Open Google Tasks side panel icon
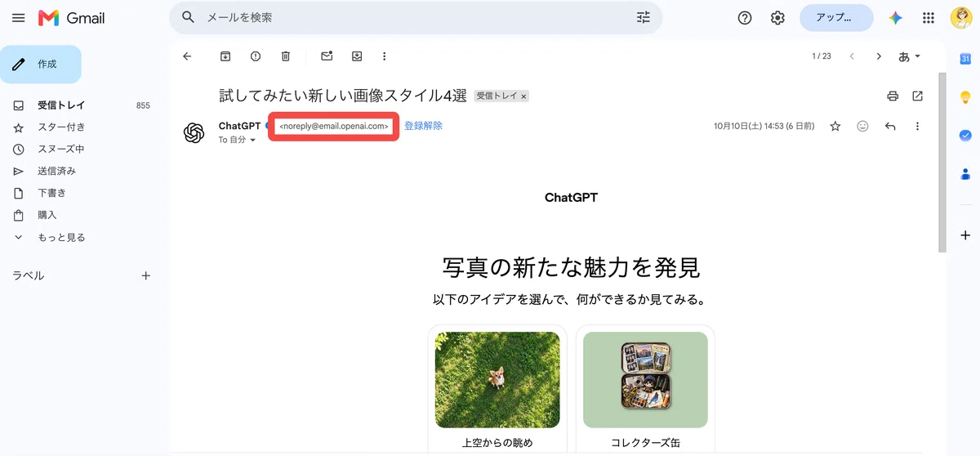 click(x=964, y=136)
